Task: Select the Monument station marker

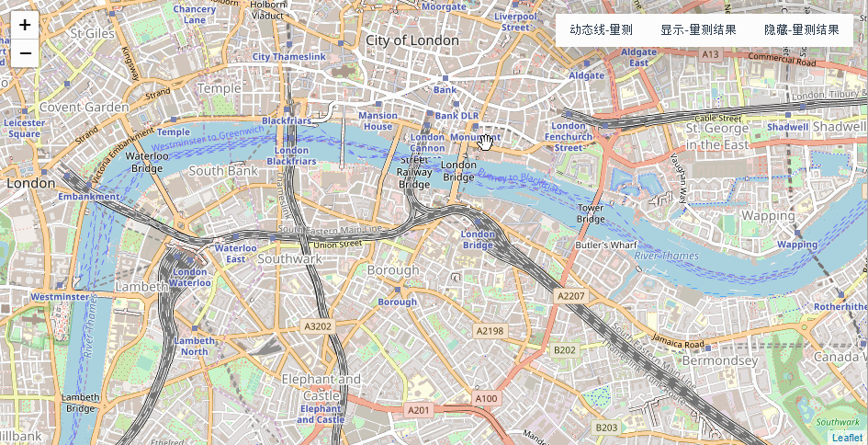Action: tap(476, 126)
